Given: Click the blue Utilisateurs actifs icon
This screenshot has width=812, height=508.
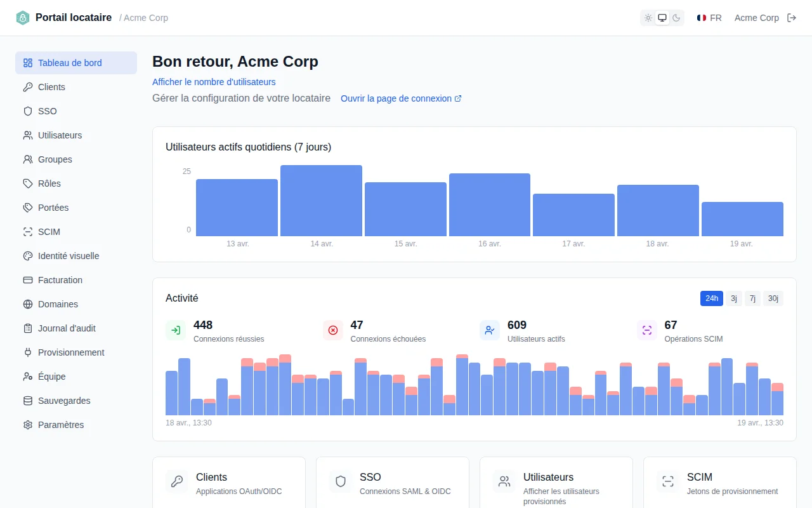Looking at the screenshot, I should 490,330.
